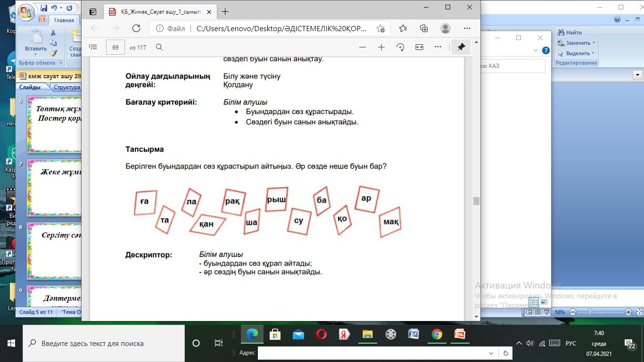Click help icon in the small background window
The width and height of the screenshot is (644, 362).
(546, 50)
